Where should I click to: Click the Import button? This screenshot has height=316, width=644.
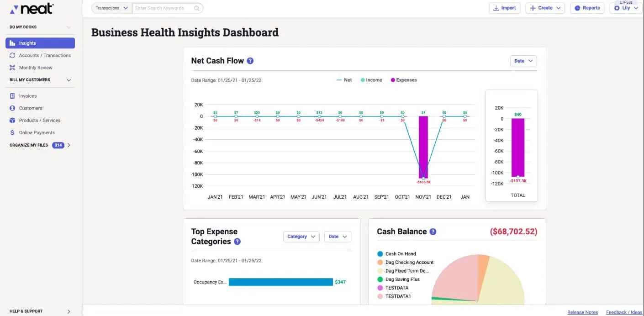coord(504,8)
